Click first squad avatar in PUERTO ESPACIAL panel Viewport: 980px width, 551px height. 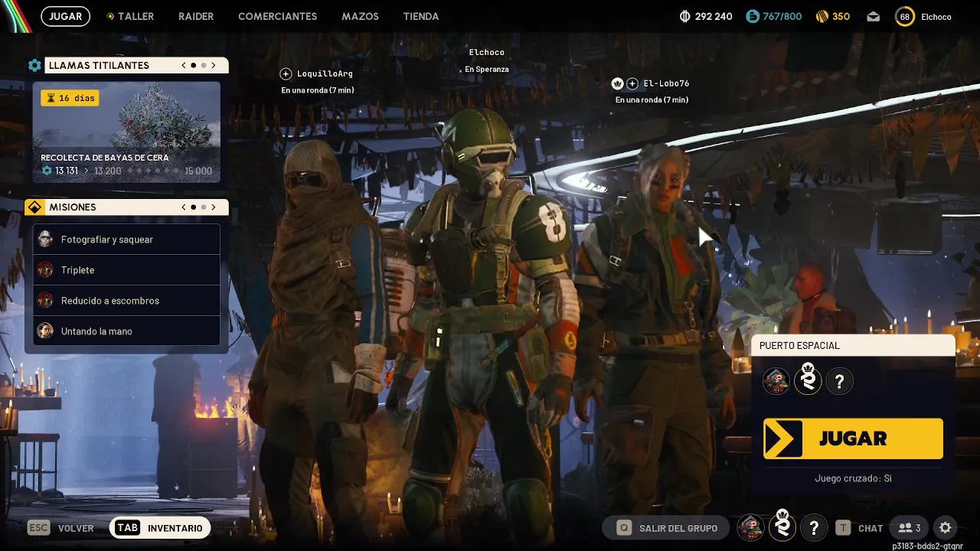776,381
